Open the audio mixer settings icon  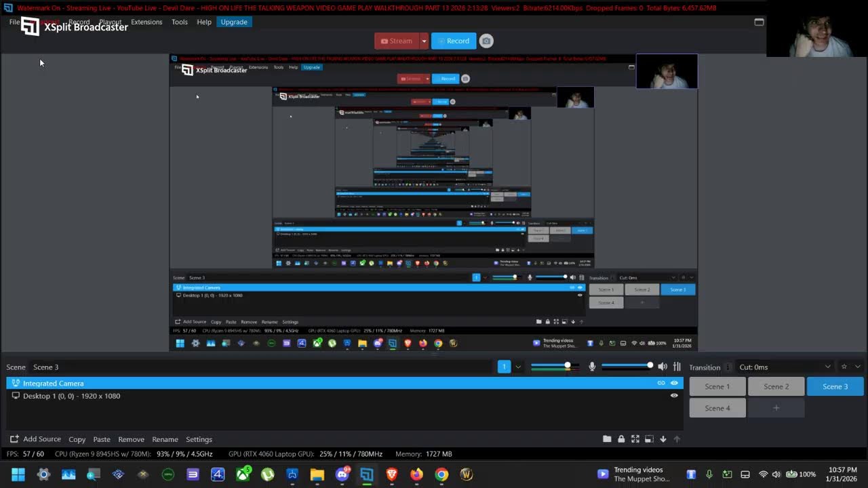click(677, 367)
